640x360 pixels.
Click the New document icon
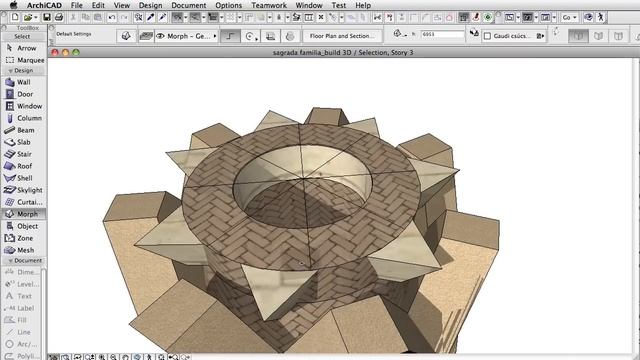point(15,17)
